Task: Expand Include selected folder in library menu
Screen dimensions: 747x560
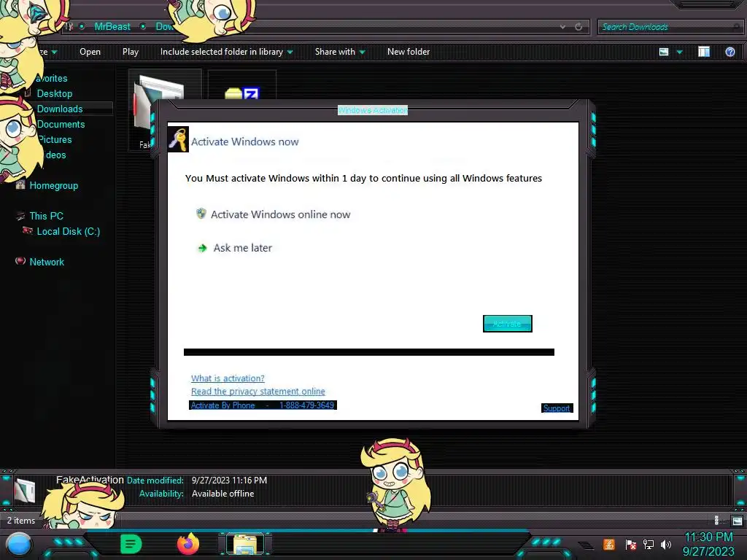Action: (x=227, y=52)
